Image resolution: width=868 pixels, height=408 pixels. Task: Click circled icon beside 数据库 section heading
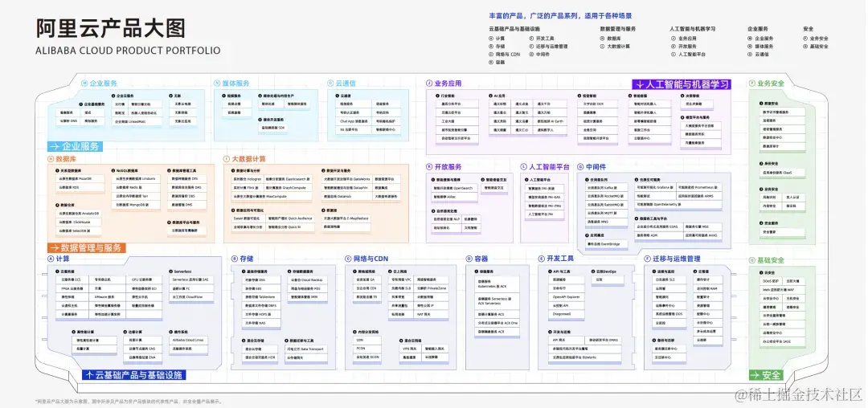(x=51, y=159)
